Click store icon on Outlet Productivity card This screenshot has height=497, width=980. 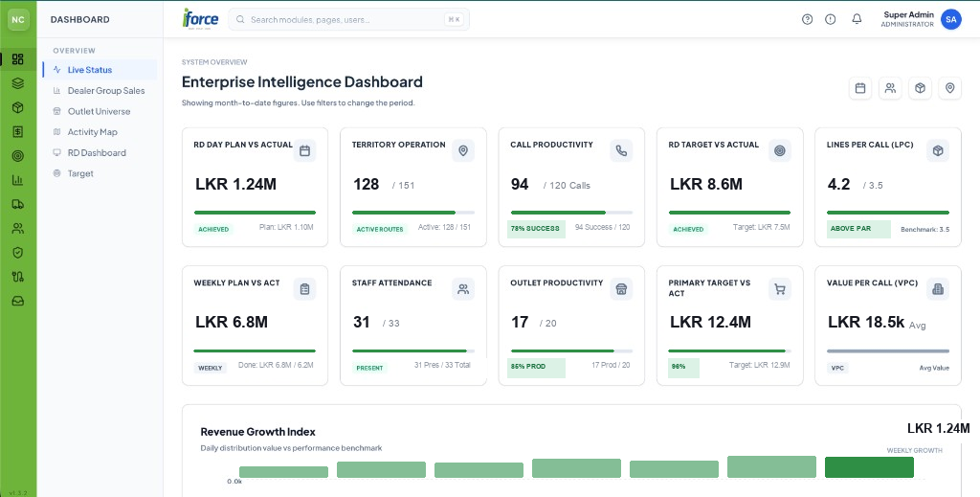click(x=621, y=289)
